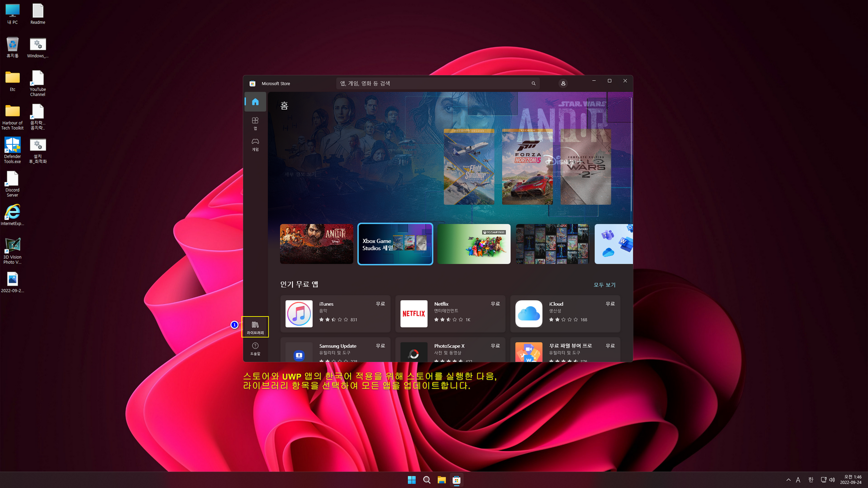
Task: Select the movie collection posters card
Action: [x=552, y=244]
